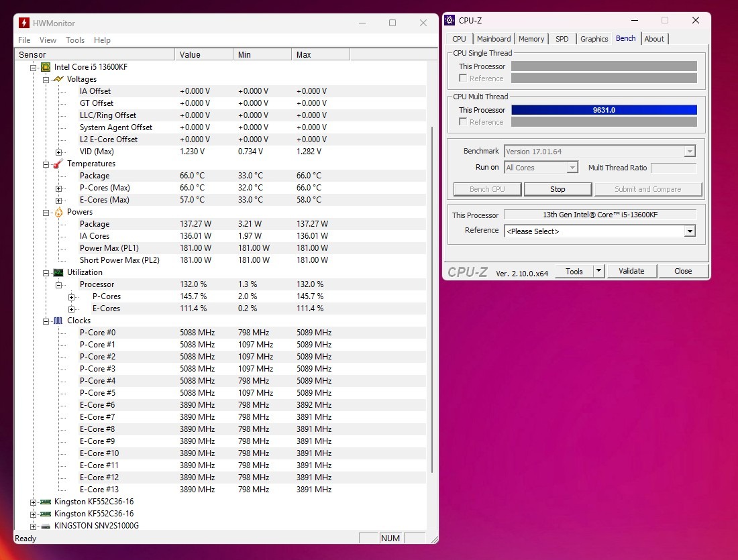The image size is (738, 560).
Task: Click second Kingston KF552C36-16 memory module icon
Action: [x=46, y=514]
